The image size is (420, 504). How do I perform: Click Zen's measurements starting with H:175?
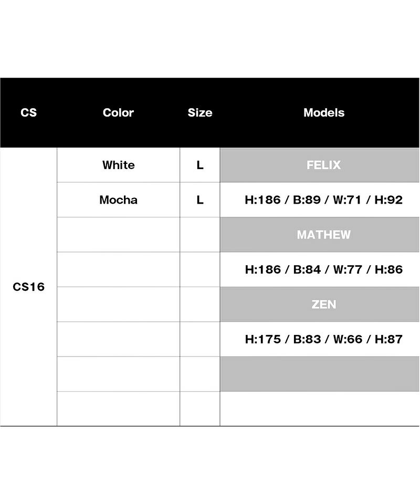tap(324, 339)
